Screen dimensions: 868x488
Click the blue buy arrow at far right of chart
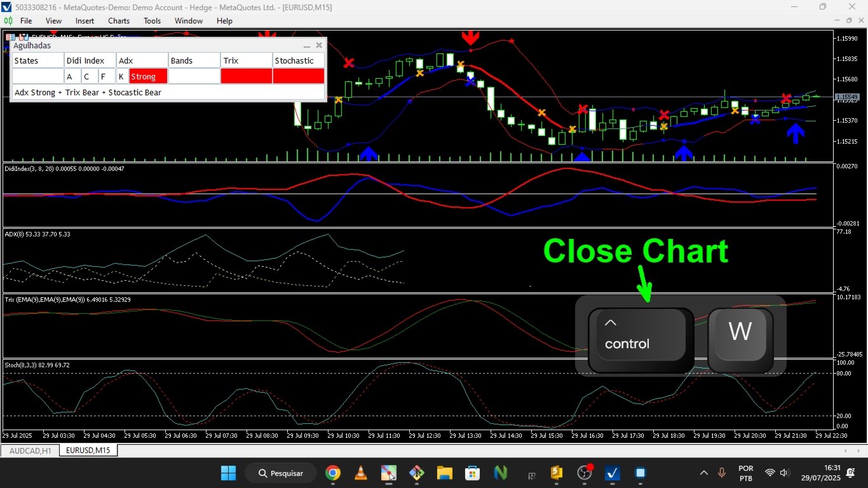[x=795, y=133]
